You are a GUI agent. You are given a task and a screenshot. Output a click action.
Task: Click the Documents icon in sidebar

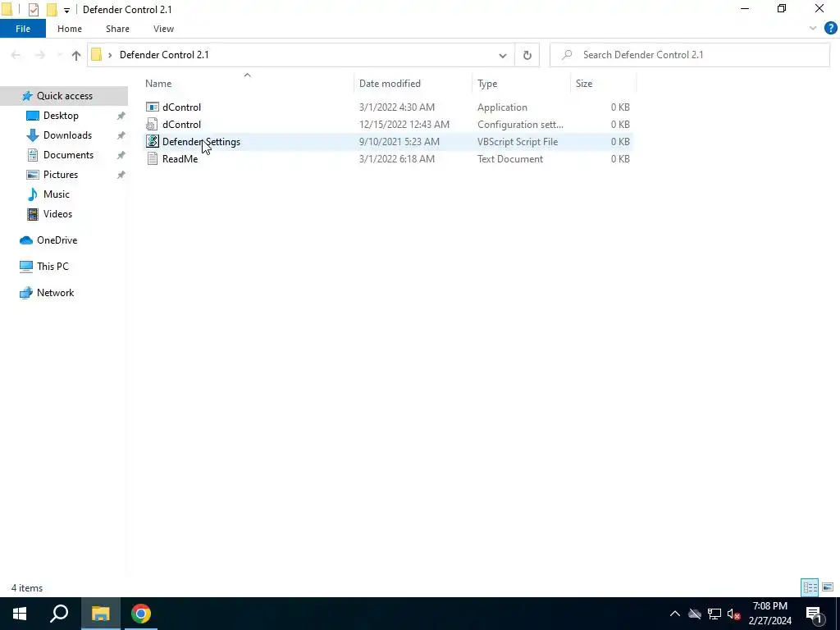pyautogui.click(x=33, y=155)
